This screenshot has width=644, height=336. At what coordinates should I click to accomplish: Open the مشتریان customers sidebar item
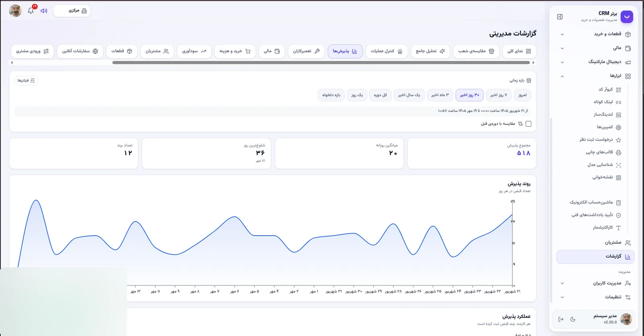click(595, 243)
